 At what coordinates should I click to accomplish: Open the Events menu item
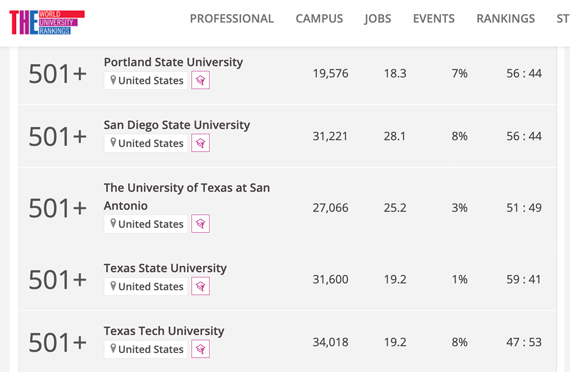[x=434, y=19]
